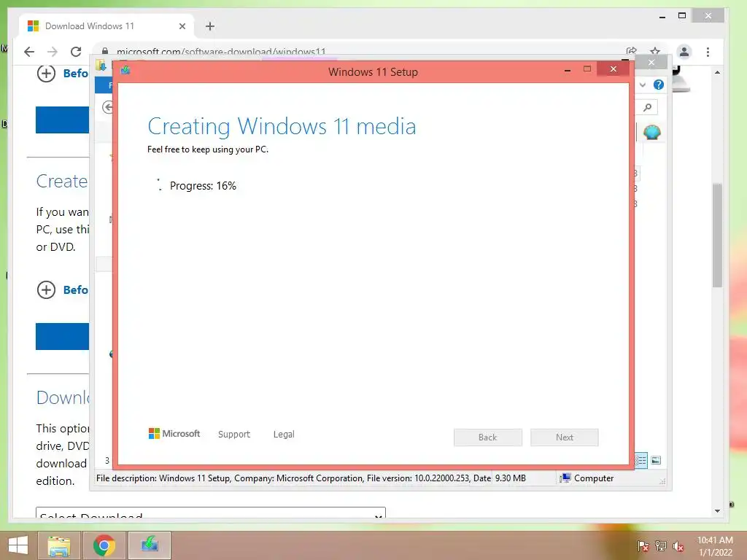Open the Support link in Setup
Image resolution: width=747 pixels, height=560 pixels.
point(234,435)
